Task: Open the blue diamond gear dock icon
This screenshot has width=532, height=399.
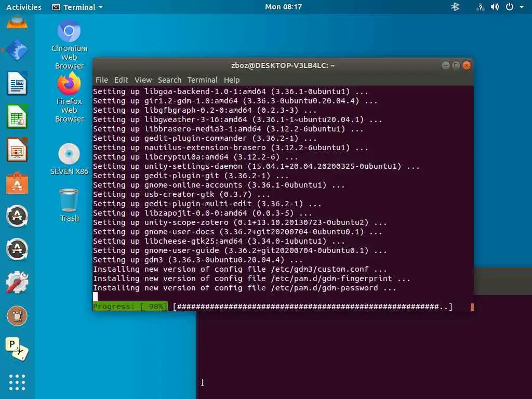Action: [17, 50]
